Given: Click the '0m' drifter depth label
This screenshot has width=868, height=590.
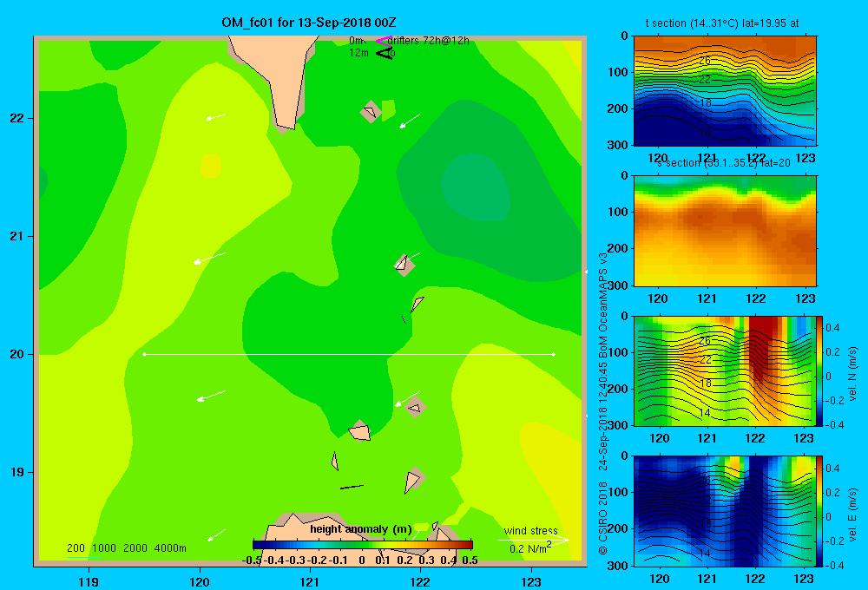Looking at the screenshot, I should (x=357, y=41).
